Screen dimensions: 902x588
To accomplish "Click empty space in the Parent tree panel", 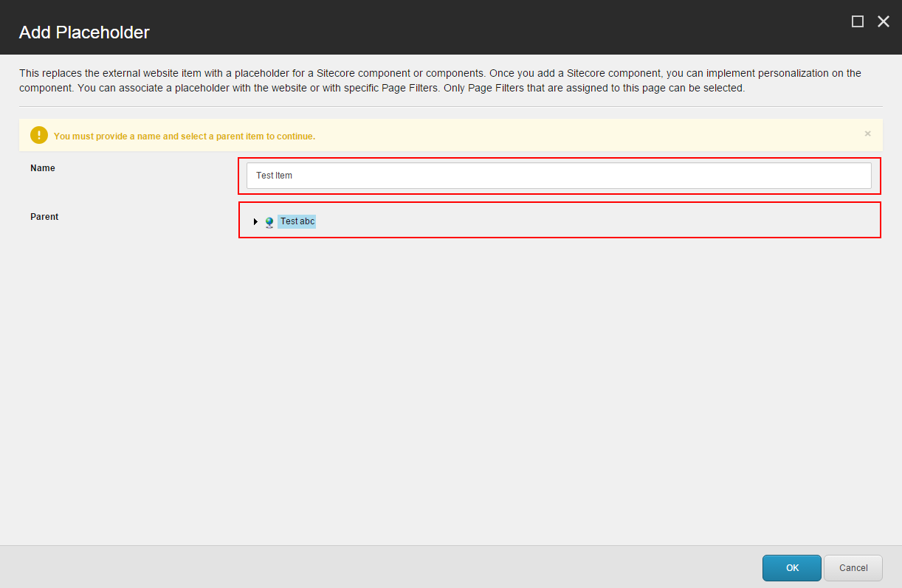I will pyautogui.click(x=591, y=221).
